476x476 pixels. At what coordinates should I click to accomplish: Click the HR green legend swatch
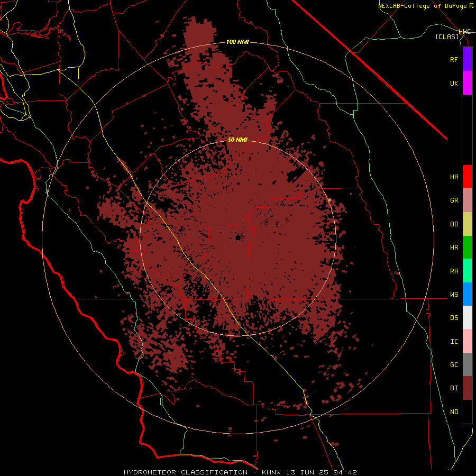coord(467,248)
